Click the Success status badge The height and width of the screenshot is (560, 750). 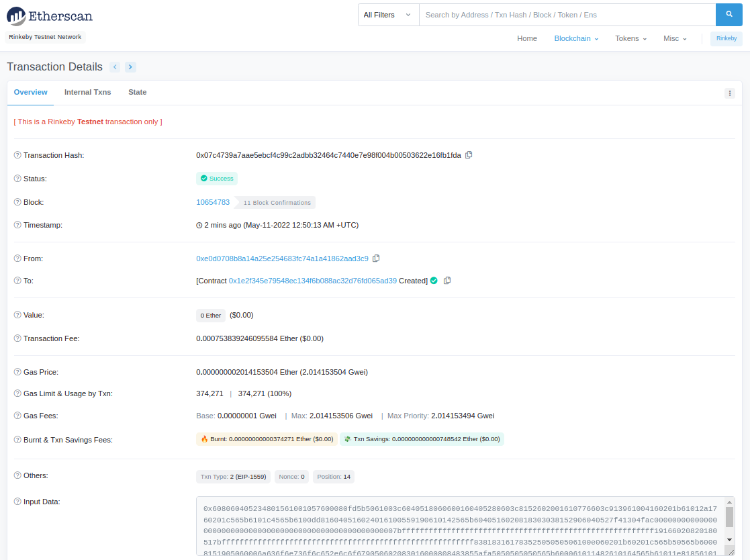(x=217, y=179)
